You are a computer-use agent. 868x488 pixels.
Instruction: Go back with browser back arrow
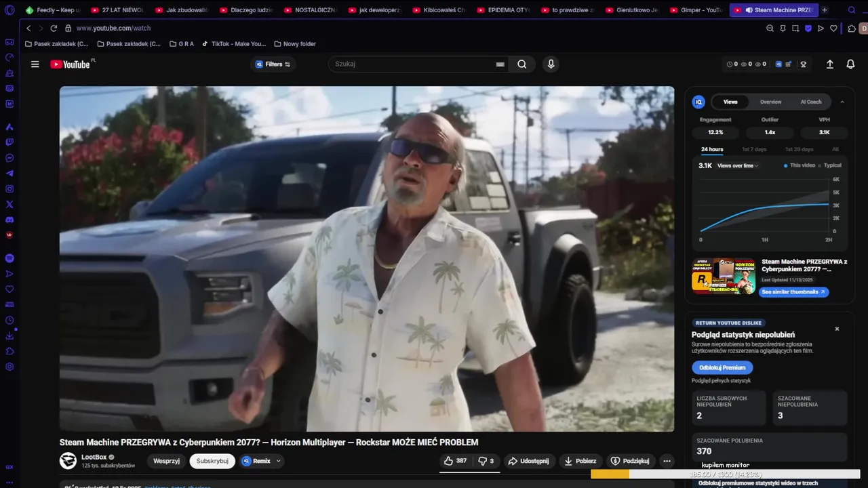(28, 28)
